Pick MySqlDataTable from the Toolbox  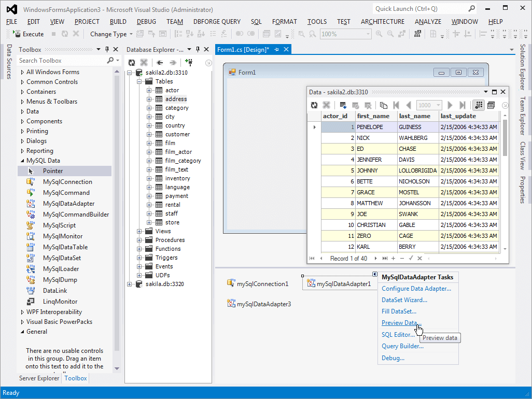(64, 247)
